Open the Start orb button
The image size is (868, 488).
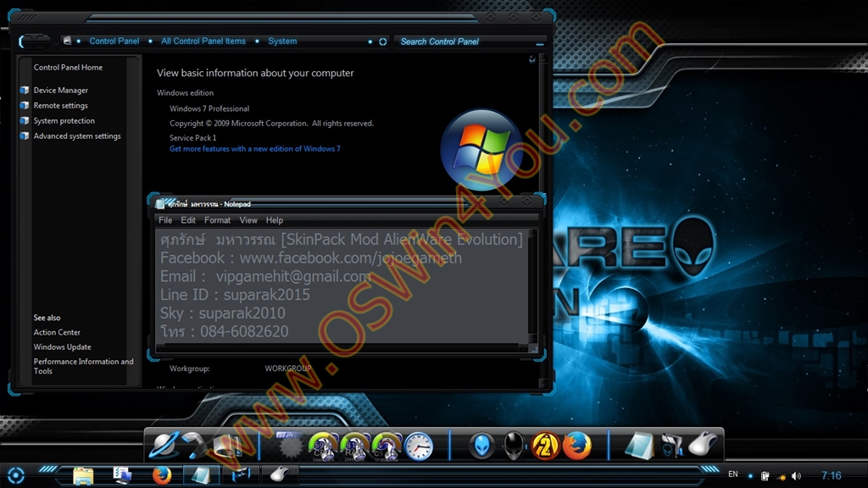tap(15, 475)
